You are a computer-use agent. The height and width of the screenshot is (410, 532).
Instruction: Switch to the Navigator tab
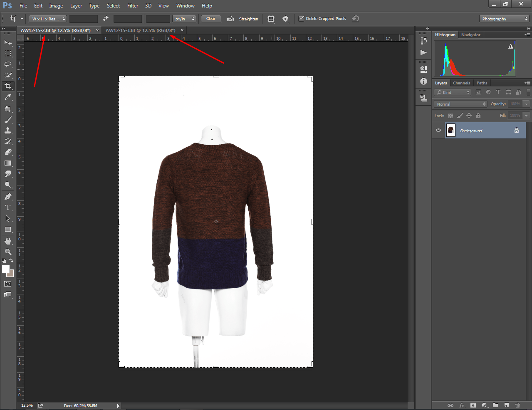pos(470,35)
